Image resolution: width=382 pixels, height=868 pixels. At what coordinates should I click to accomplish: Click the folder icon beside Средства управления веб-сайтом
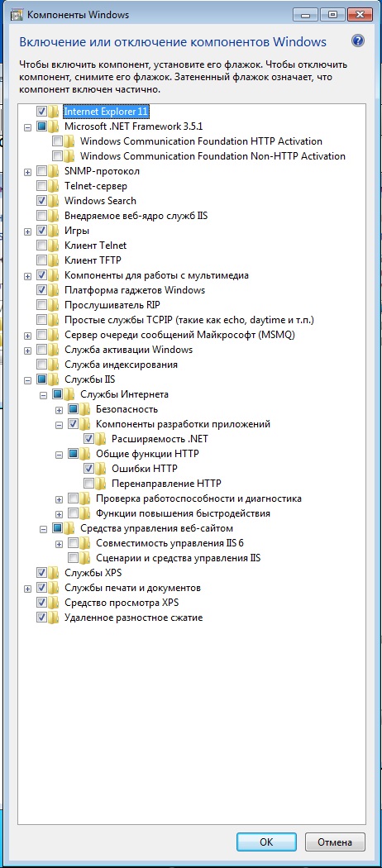pos(69,528)
